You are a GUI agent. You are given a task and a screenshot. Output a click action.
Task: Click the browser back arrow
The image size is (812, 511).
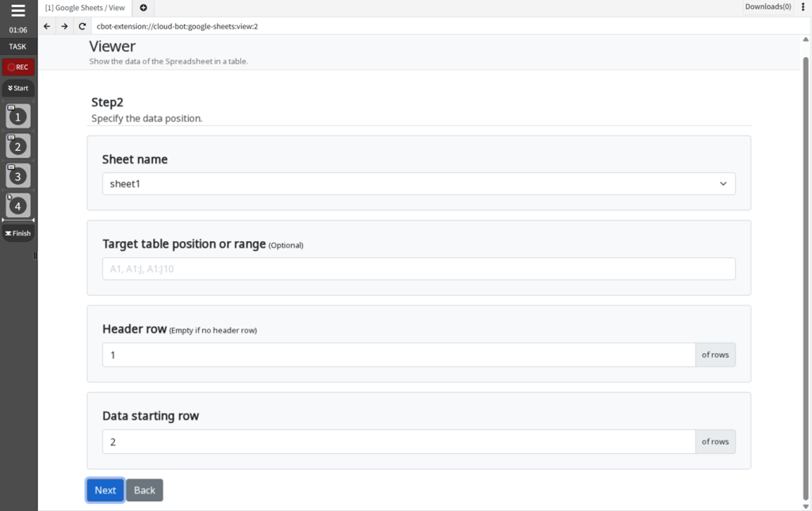pos(47,26)
